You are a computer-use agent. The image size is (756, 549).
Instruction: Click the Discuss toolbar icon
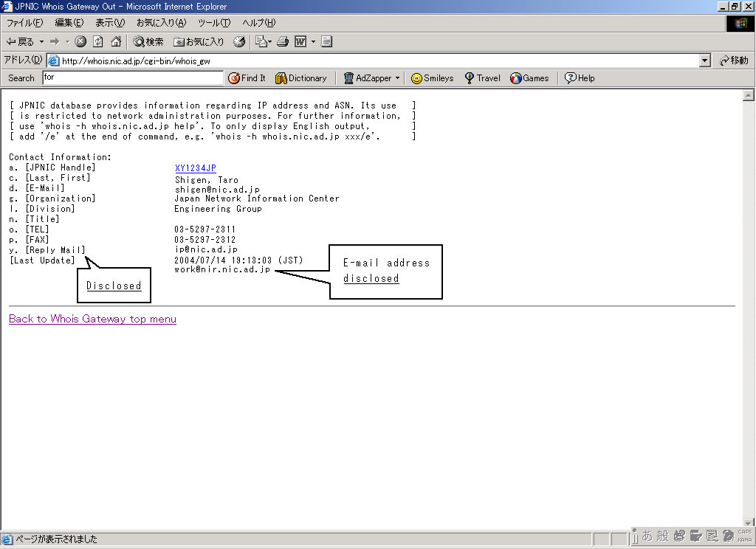(326, 42)
